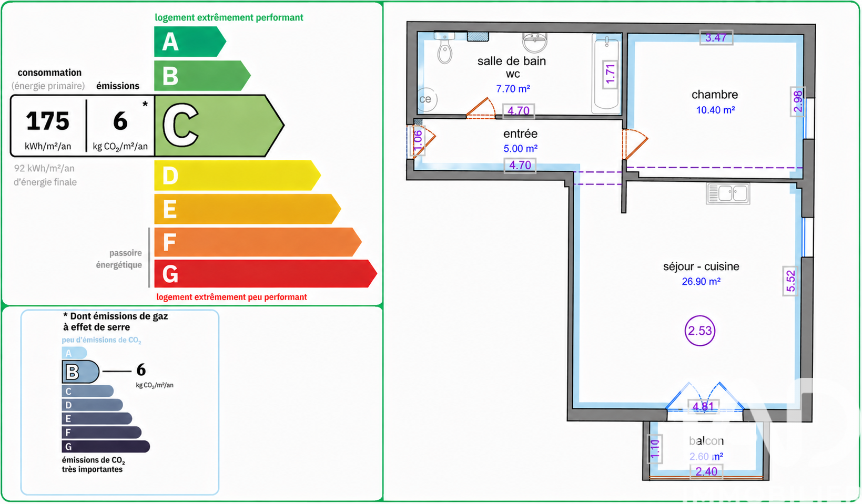
Task: Click the 'balcon' label
Action: (x=706, y=441)
